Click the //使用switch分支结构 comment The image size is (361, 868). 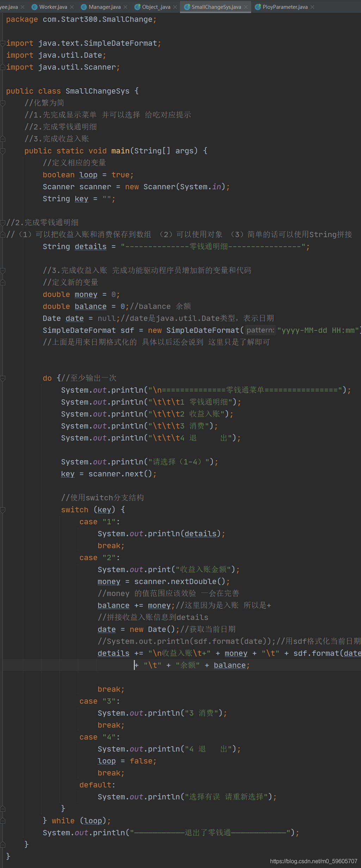102,498
